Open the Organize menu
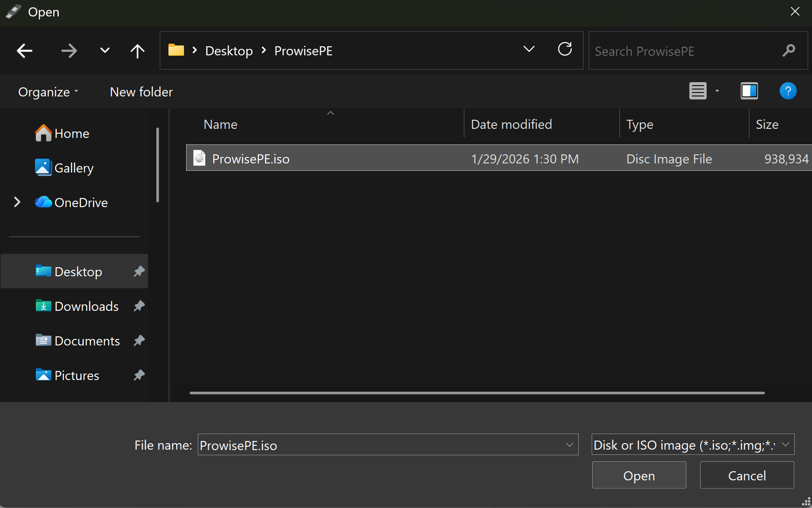The image size is (812, 508). (x=48, y=92)
